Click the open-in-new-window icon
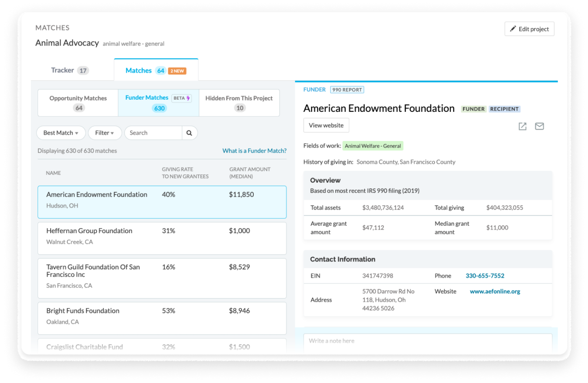 coord(522,127)
